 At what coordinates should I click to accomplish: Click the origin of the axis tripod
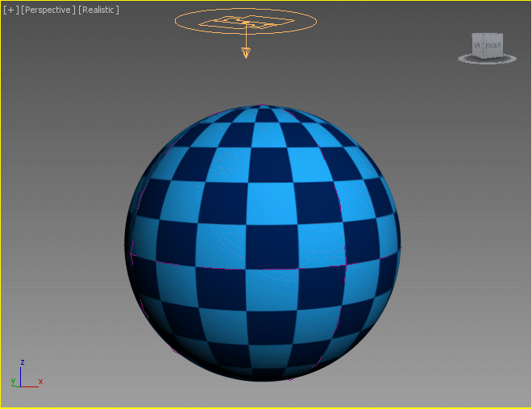[x=22, y=386]
